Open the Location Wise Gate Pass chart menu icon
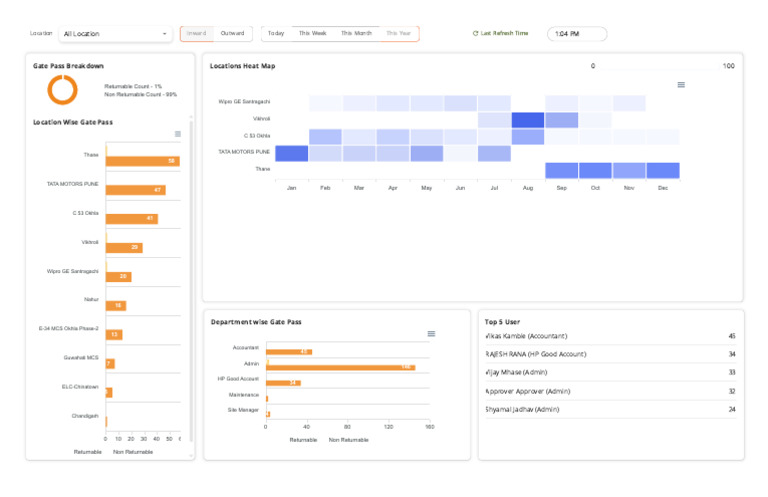This screenshot has height=497, width=768. [178, 134]
